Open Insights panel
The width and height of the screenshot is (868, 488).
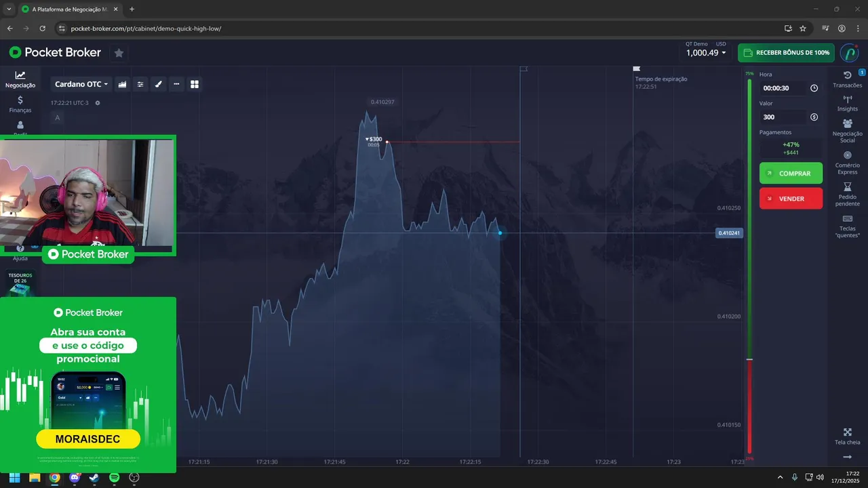point(847,103)
